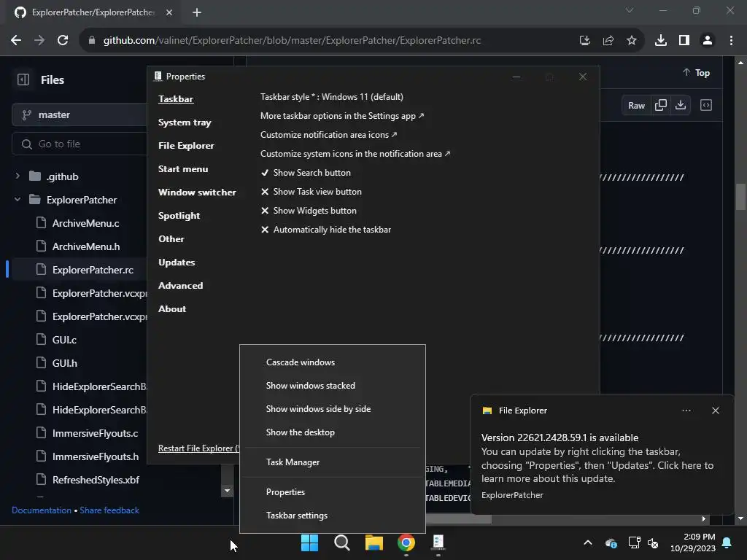Click the Properties app taskbar icon

[438, 542]
